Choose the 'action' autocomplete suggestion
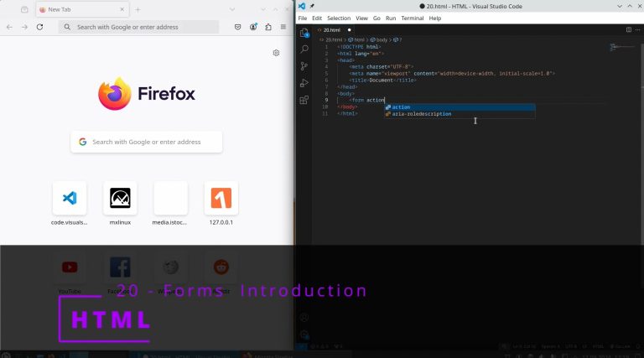 pyautogui.click(x=460, y=107)
